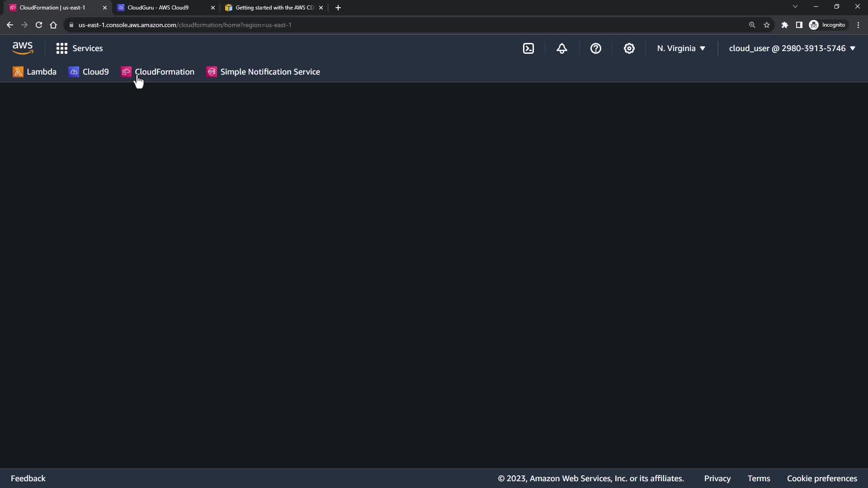Open Lambda from the favorites bar
This screenshot has width=868, height=488.
[x=35, y=72]
